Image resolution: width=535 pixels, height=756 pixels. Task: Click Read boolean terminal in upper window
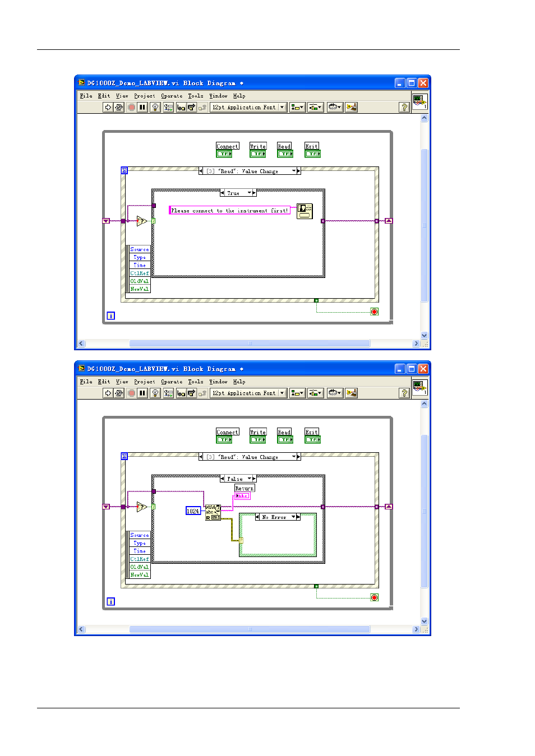click(285, 154)
